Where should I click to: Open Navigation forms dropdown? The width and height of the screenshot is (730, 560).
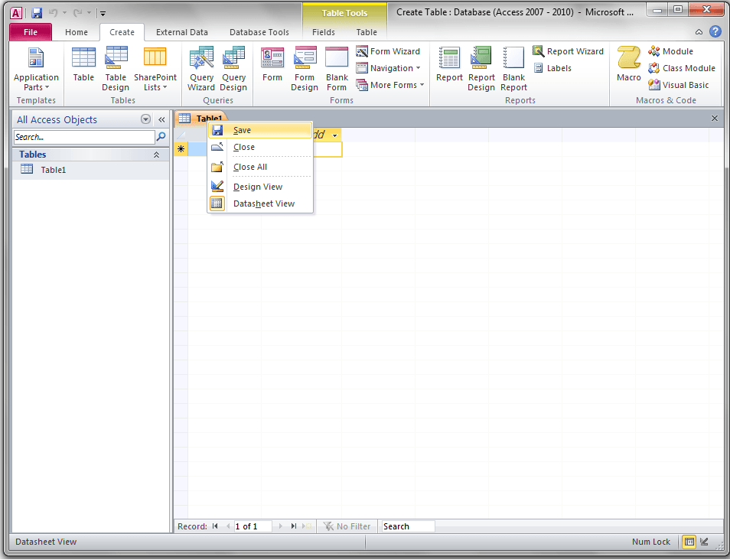(x=388, y=68)
